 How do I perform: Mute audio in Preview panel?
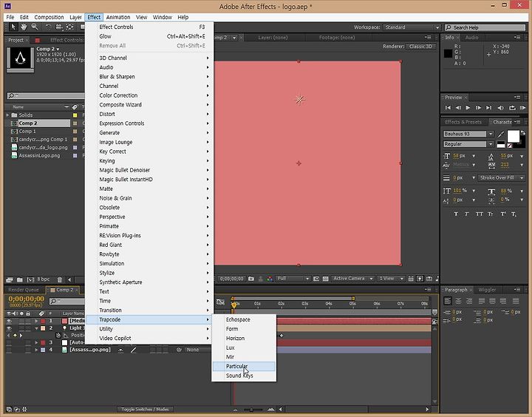(x=500, y=108)
